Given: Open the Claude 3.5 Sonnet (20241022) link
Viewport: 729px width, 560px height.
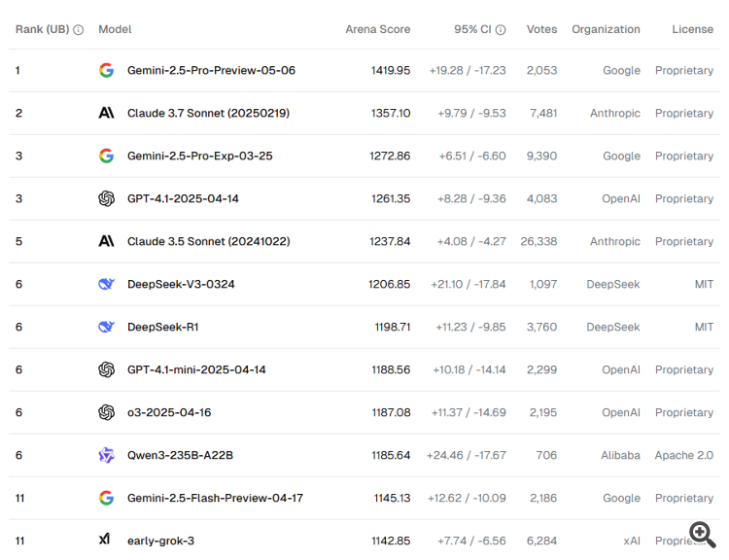Looking at the screenshot, I should pos(208,241).
